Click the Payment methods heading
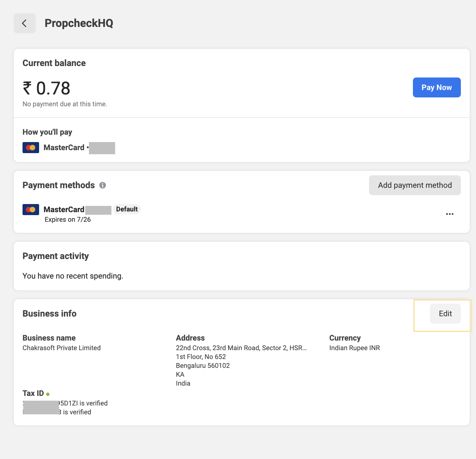This screenshot has width=476, height=459. [59, 185]
